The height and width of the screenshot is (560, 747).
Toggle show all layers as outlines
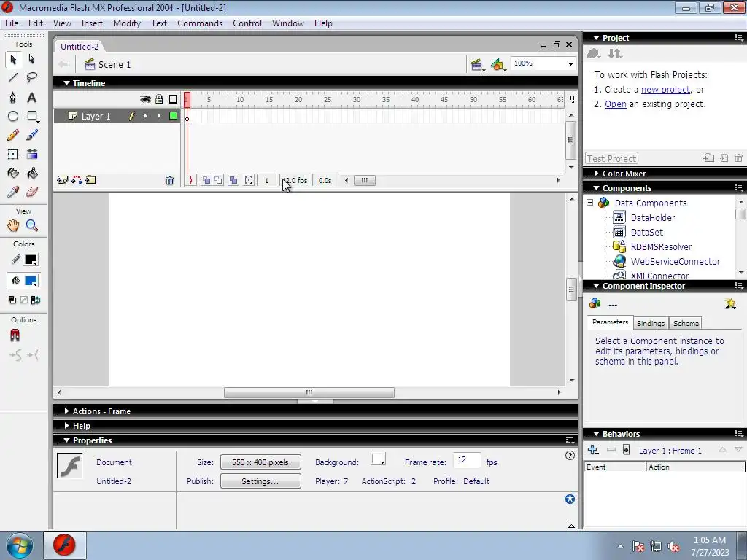[x=173, y=99]
